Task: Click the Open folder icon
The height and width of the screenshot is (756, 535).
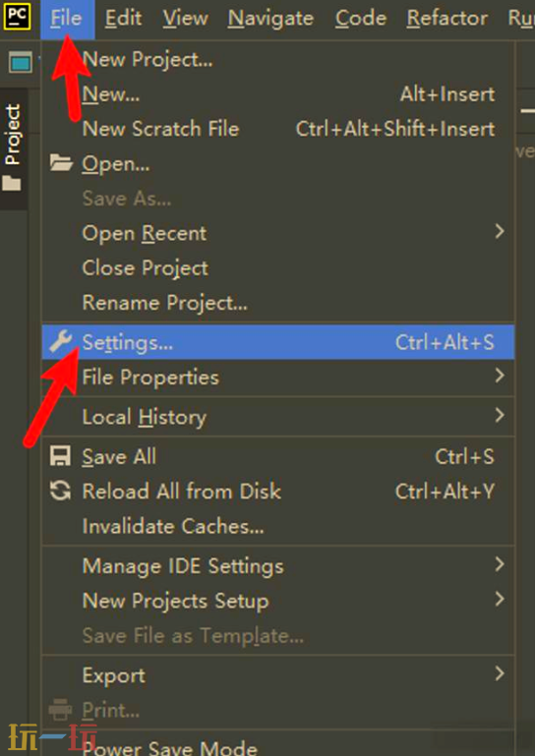Action: point(61,164)
